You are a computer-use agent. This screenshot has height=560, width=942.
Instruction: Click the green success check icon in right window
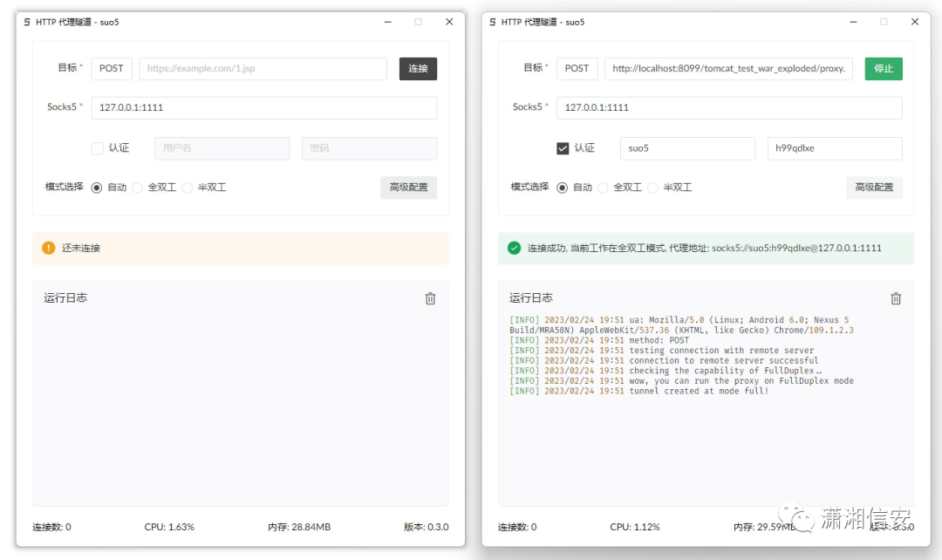click(x=515, y=248)
